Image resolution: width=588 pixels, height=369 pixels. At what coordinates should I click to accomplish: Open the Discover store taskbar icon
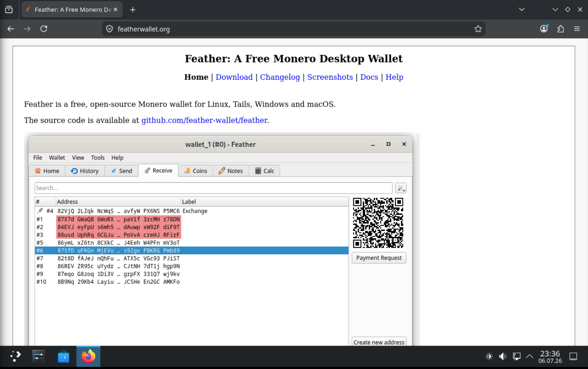(x=64, y=356)
